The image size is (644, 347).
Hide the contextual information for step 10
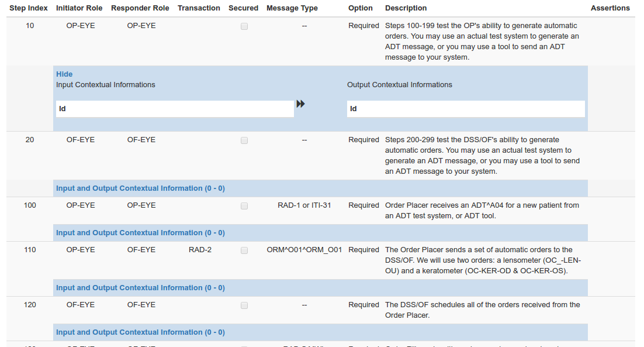[x=64, y=74]
